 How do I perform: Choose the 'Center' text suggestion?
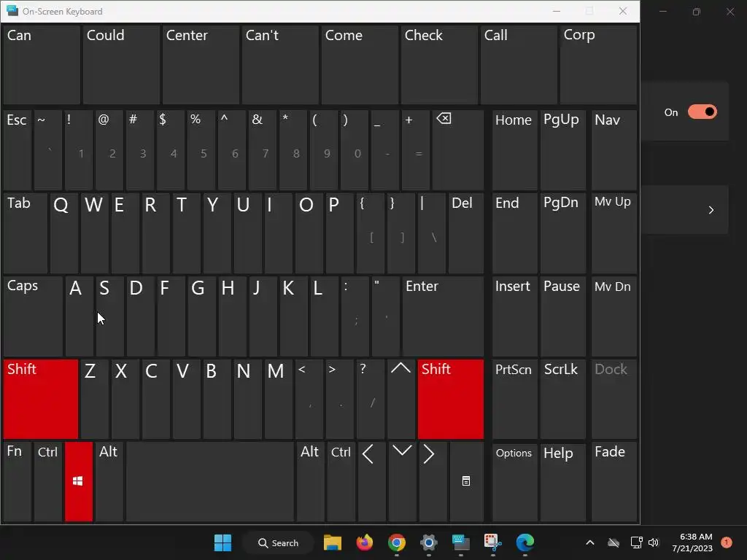pyautogui.click(x=201, y=65)
